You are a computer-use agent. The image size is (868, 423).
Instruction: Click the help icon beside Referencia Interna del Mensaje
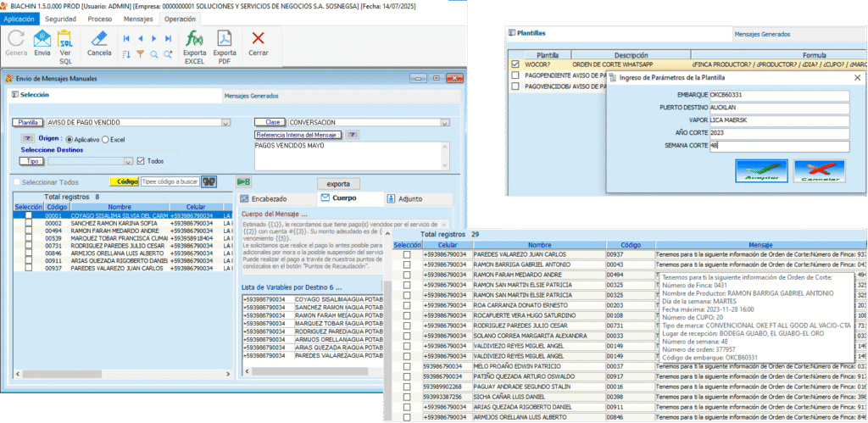(352, 135)
